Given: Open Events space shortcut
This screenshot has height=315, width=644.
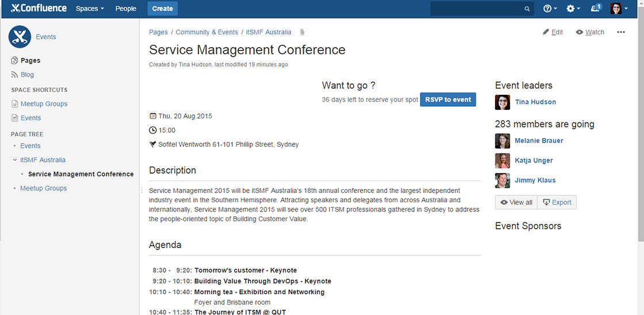Looking at the screenshot, I should [x=31, y=118].
